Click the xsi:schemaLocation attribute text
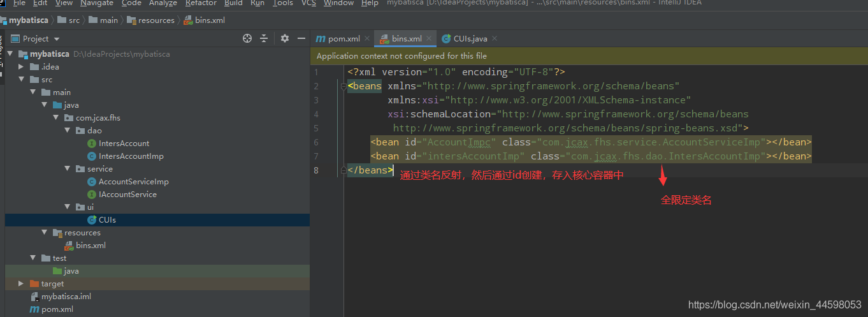 [x=439, y=114]
